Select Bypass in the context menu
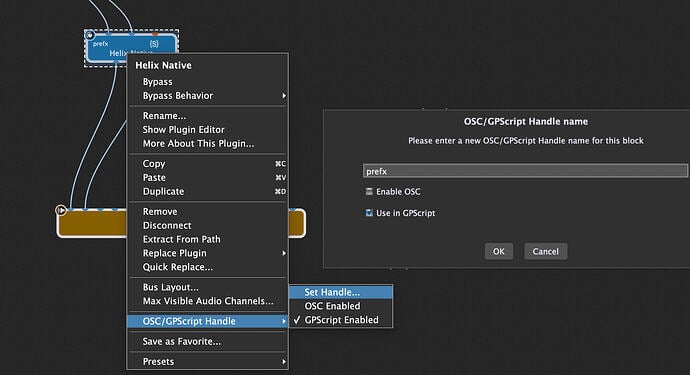 (x=208, y=82)
